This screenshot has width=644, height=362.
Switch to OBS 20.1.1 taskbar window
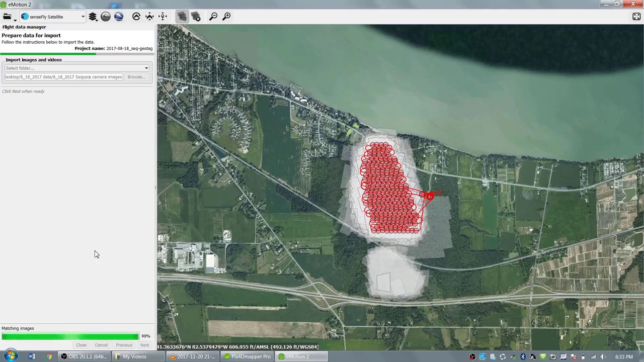tap(84, 356)
